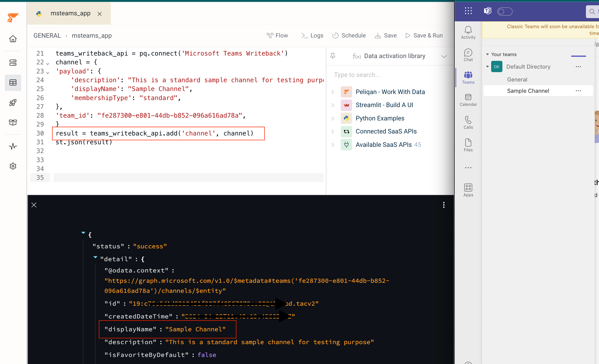This screenshot has width=599, height=364.
Task: Open the database connections sidebar icon
Action: point(13,62)
